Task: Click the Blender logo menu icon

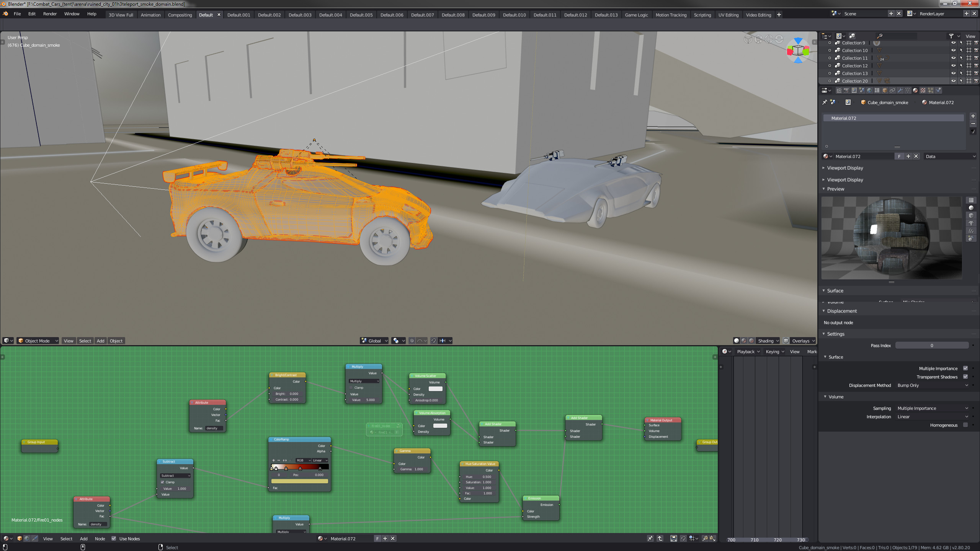Action: click(5, 14)
